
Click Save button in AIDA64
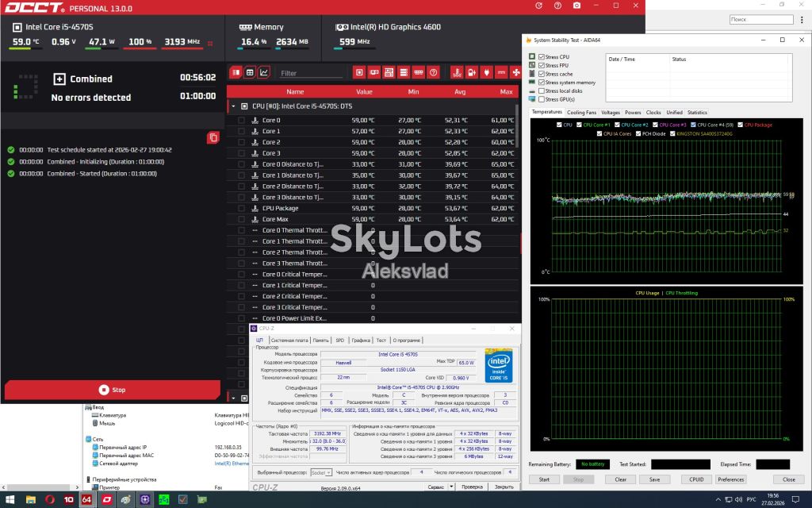654,479
